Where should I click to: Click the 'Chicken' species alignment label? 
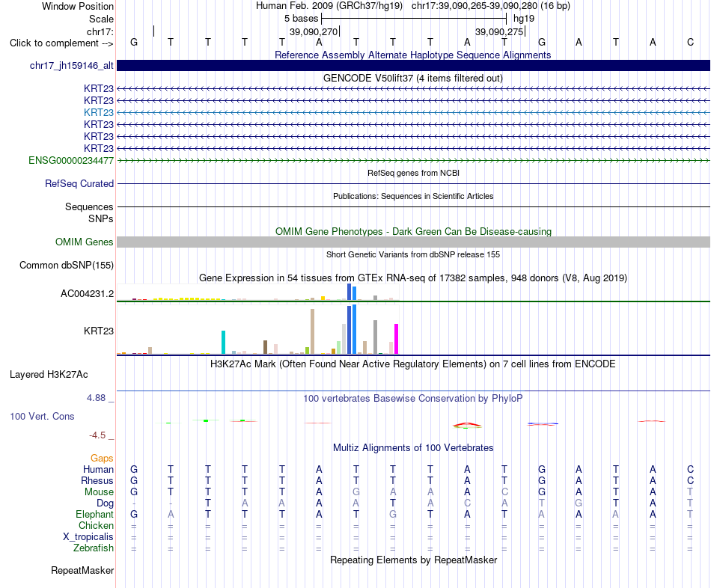click(96, 525)
